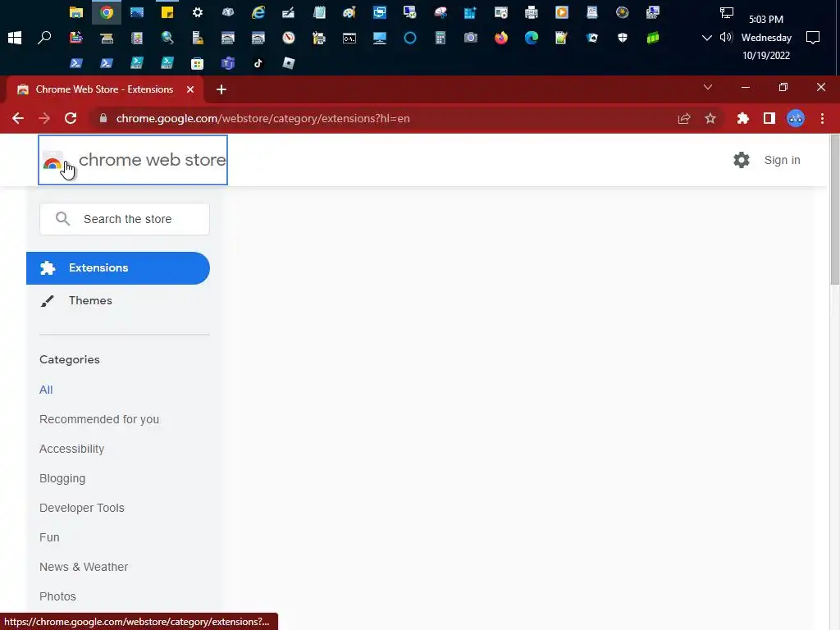Reload the Chrome Web Store page

point(71,118)
